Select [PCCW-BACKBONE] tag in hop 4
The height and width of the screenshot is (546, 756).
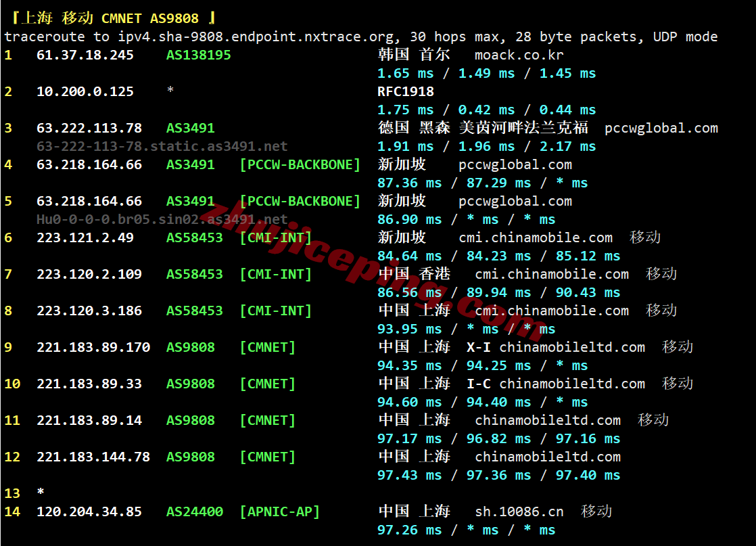300,164
